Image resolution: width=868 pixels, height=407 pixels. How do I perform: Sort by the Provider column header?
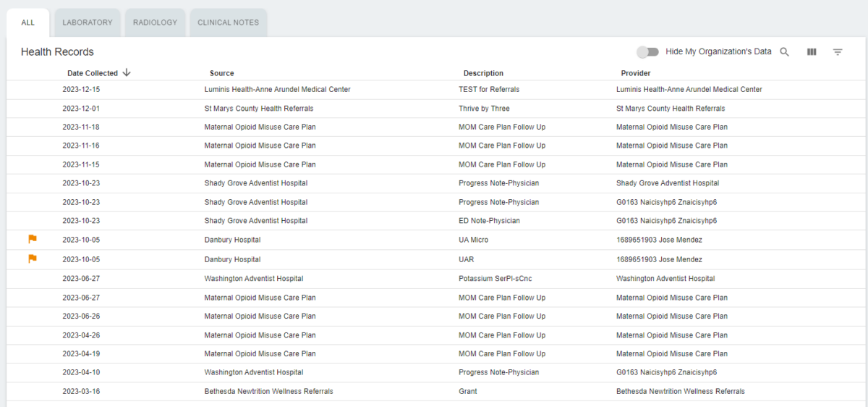click(x=635, y=73)
